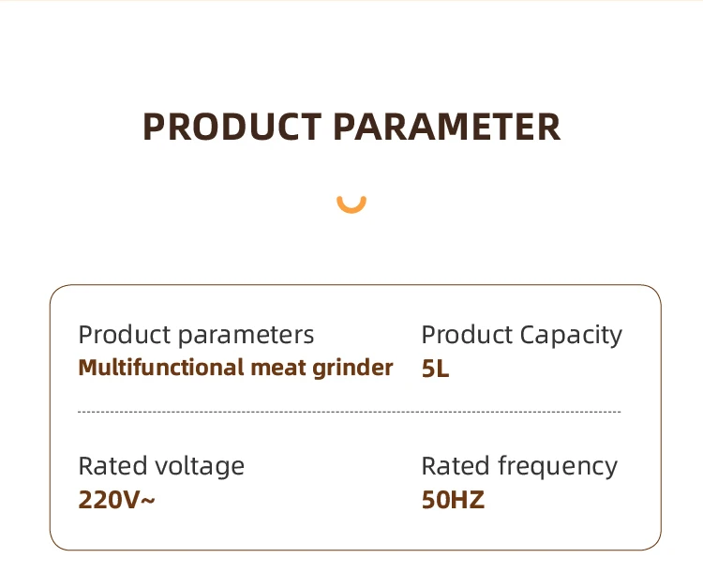Click the dashed divider line in the box
The height and width of the screenshot is (588, 703).
tap(350, 412)
